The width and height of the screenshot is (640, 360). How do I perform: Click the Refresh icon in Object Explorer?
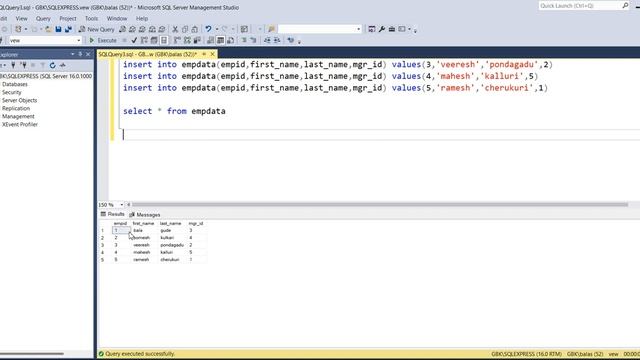(52, 65)
